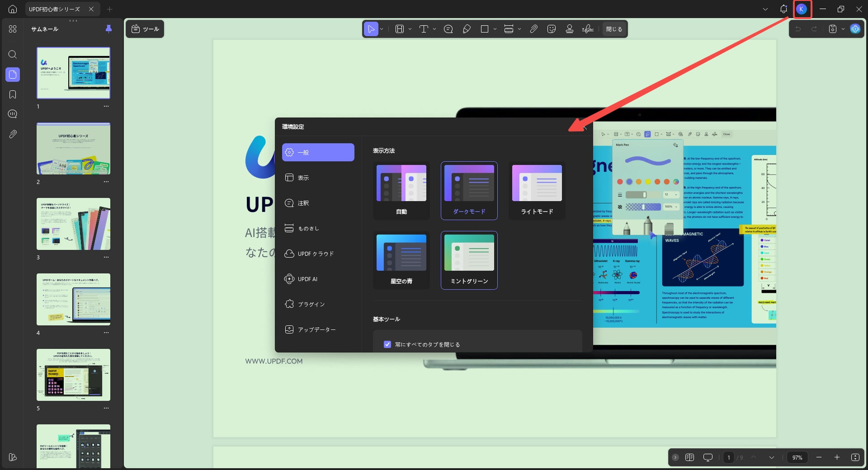Open the title bar tab list chevron

click(765, 9)
